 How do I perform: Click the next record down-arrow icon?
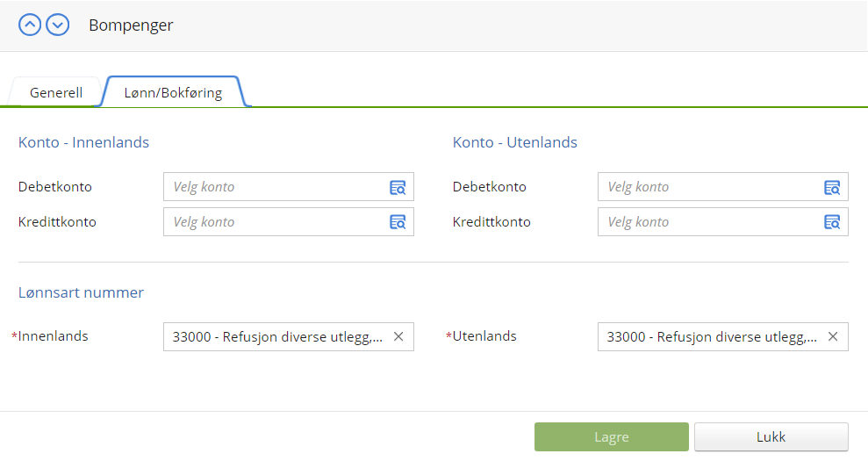point(58,25)
